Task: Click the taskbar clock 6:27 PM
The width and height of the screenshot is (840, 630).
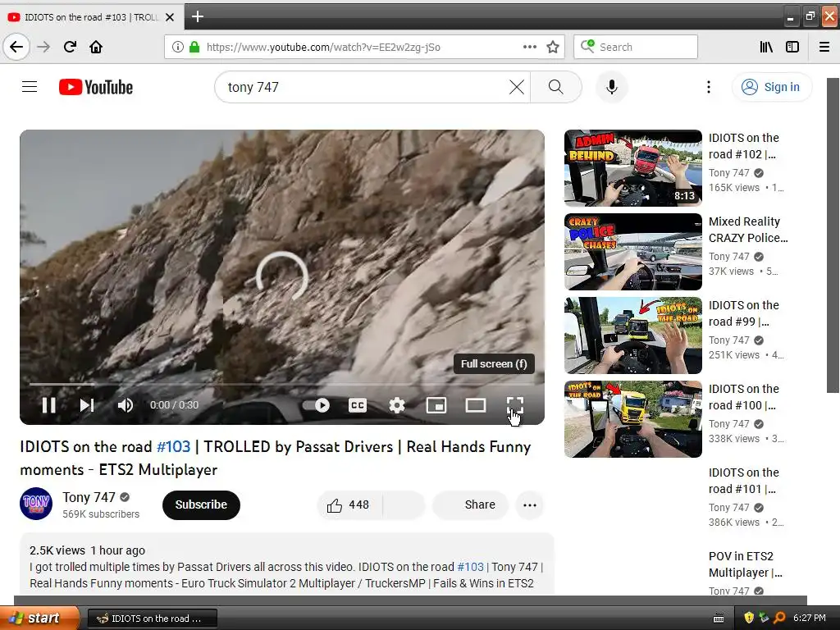Action: (x=809, y=618)
